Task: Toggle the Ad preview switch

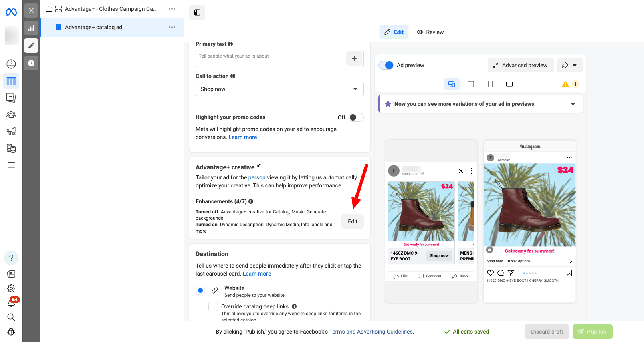Action: 386,65
